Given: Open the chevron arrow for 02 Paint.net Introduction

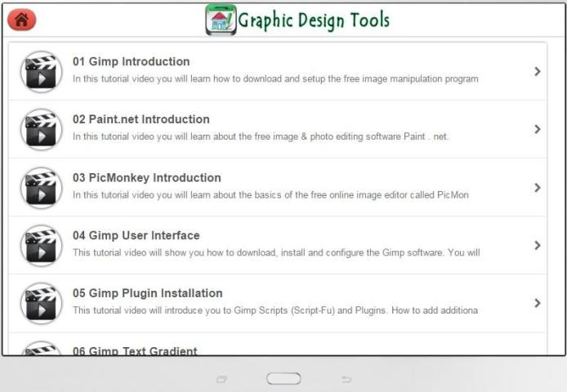Looking at the screenshot, I should (537, 129).
